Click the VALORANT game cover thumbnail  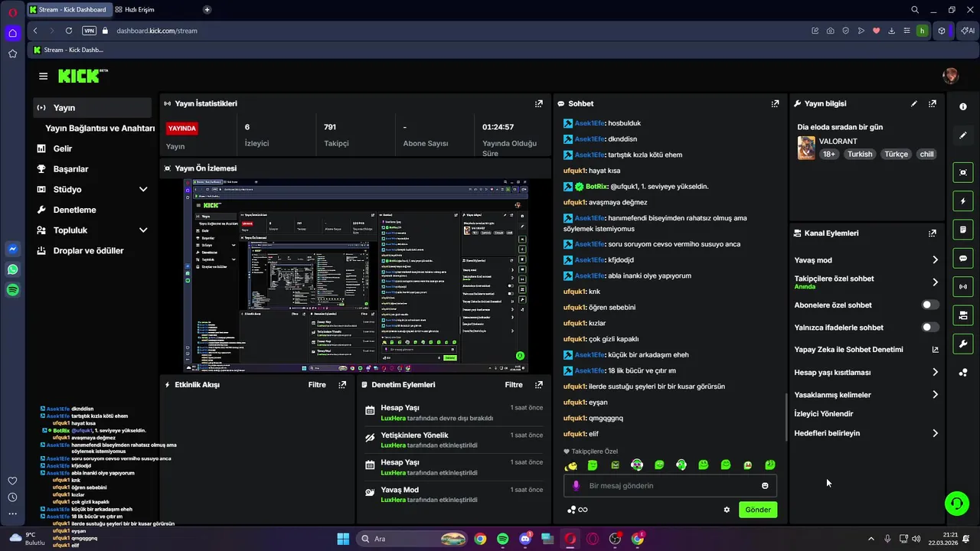pyautogui.click(x=806, y=148)
